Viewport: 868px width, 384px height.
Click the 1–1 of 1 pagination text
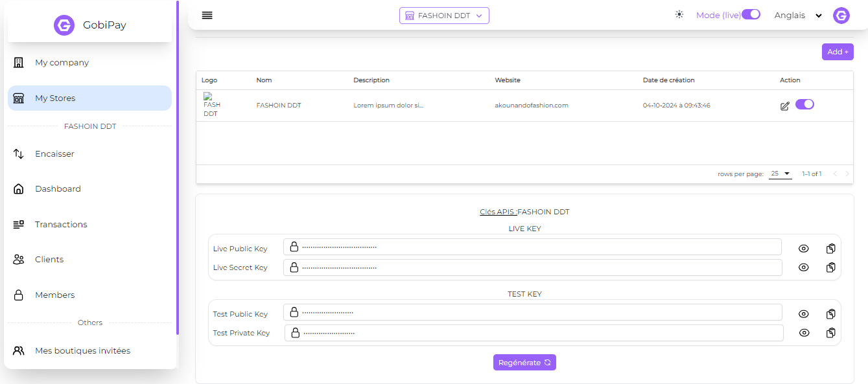pyautogui.click(x=812, y=174)
